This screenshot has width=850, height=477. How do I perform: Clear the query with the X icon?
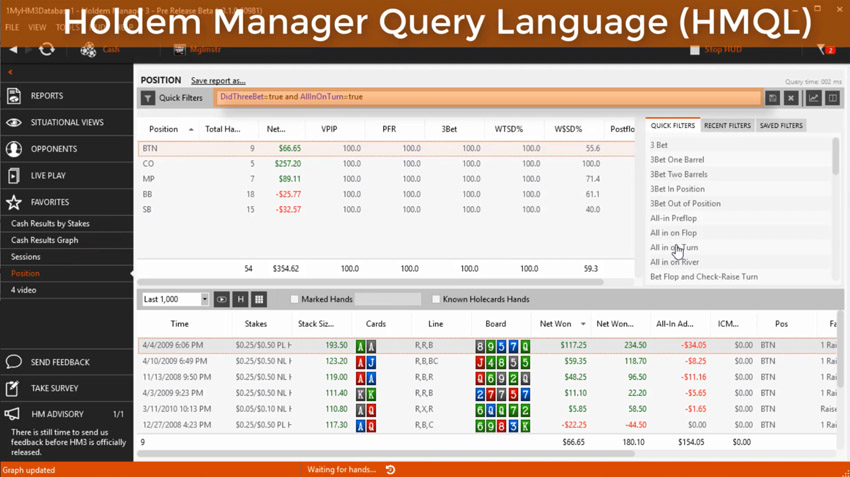(x=791, y=98)
